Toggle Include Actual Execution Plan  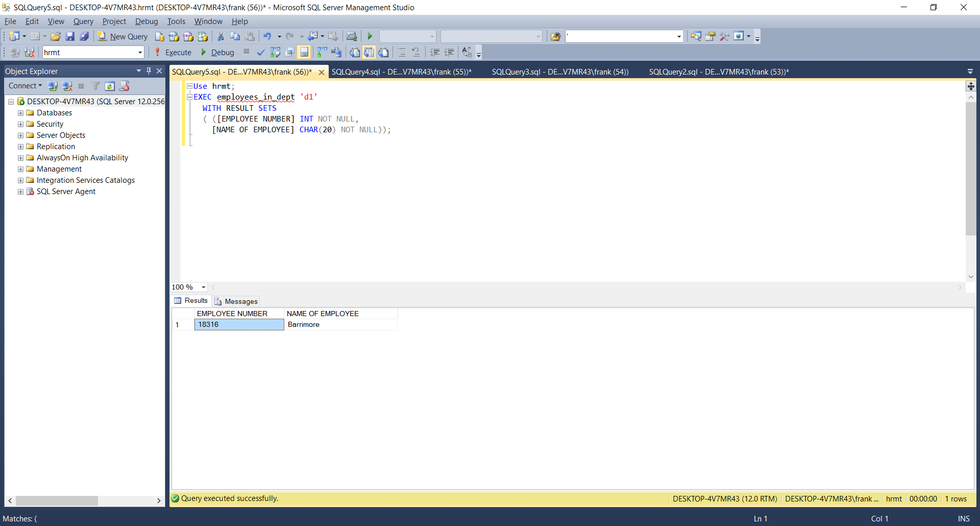click(322, 52)
